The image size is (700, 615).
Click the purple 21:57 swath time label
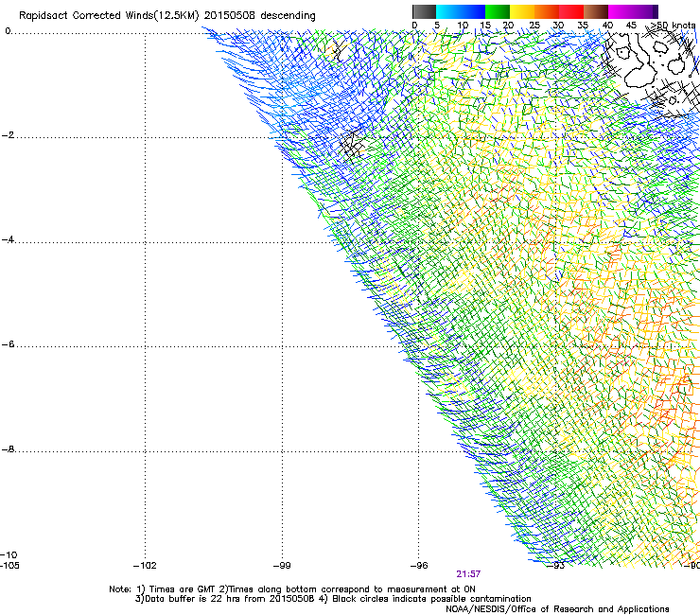(468, 574)
